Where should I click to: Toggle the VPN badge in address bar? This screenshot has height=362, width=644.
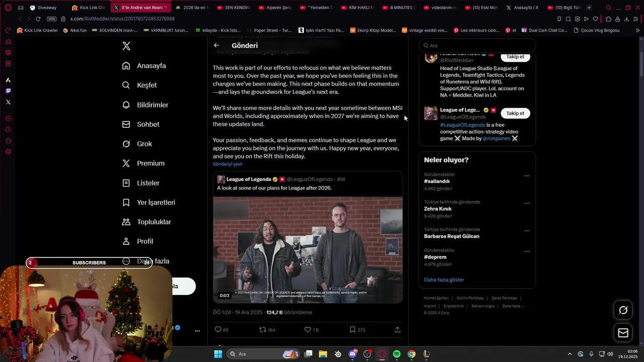tap(51, 19)
